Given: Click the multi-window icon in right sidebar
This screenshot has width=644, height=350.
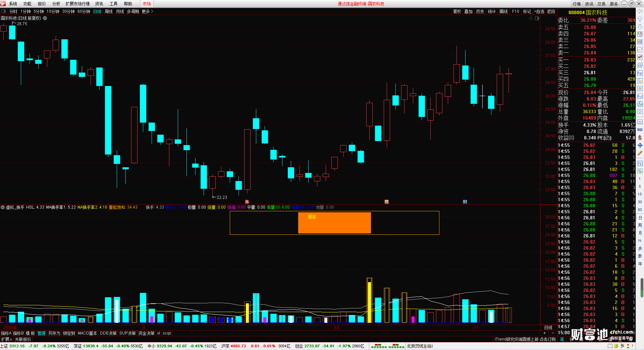Looking at the screenshot, I should click(x=640, y=65).
